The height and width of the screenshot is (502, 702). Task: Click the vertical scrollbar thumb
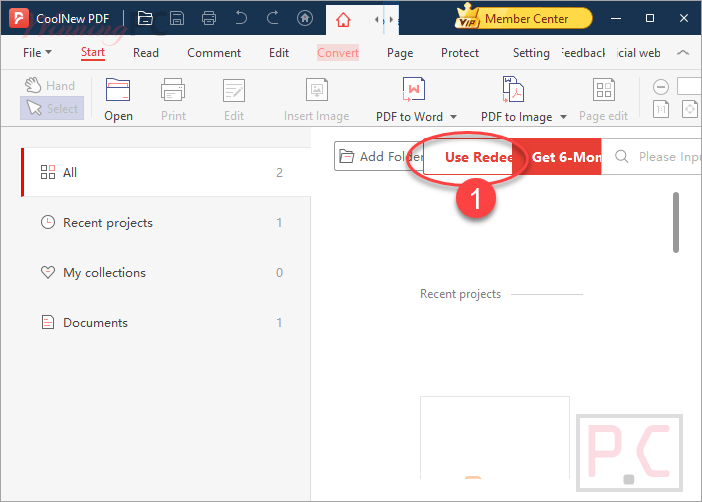(676, 223)
